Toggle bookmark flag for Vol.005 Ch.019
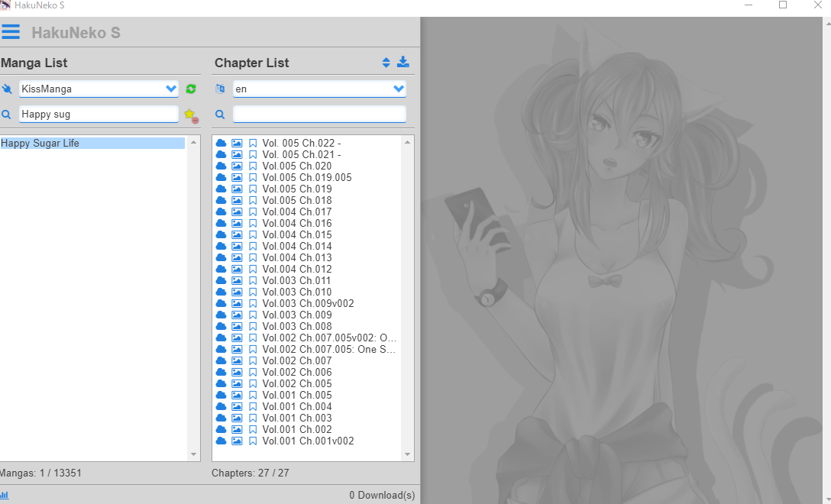Viewport: 831px width, 504px height. (x=253, y=189)
